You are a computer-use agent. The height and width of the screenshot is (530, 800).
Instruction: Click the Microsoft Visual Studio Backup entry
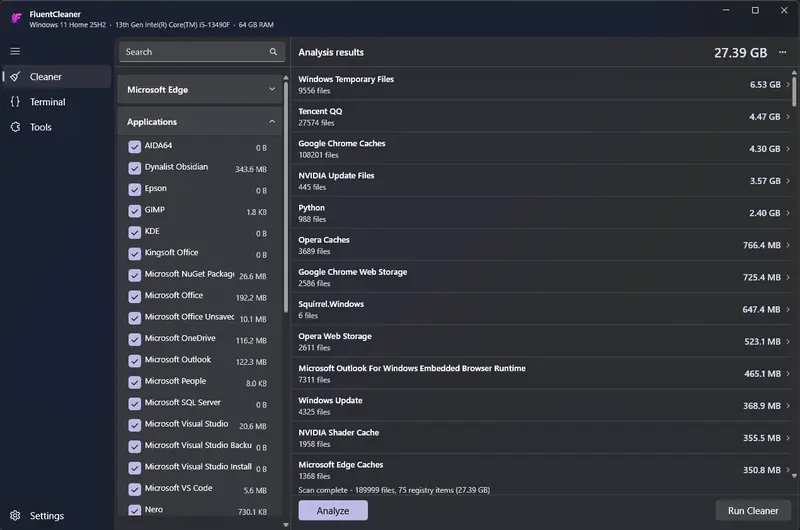pyautogui.click(x=200, y=446)
